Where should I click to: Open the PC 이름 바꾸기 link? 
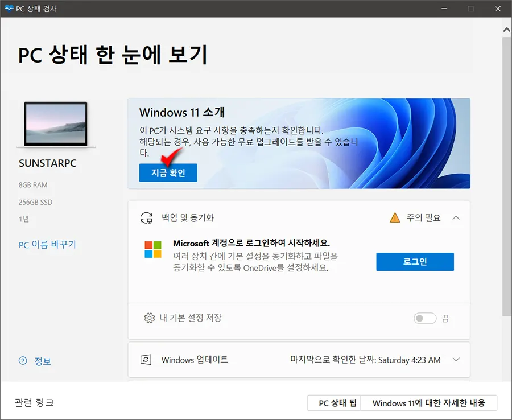tap(47, 245)
